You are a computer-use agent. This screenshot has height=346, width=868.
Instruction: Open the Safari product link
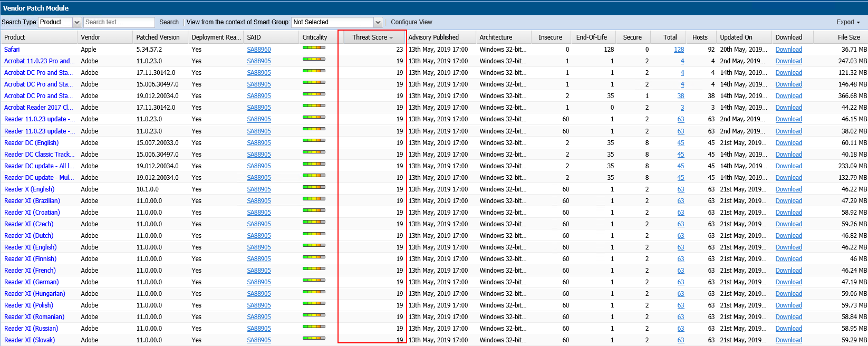[12, 50]
